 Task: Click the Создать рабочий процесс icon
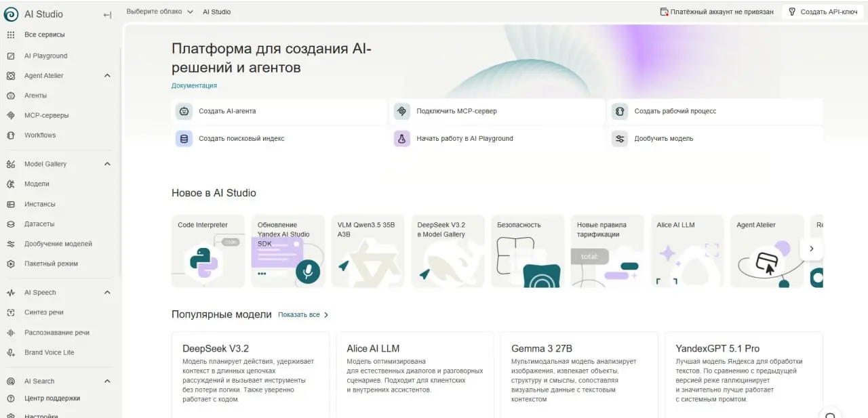619,111
